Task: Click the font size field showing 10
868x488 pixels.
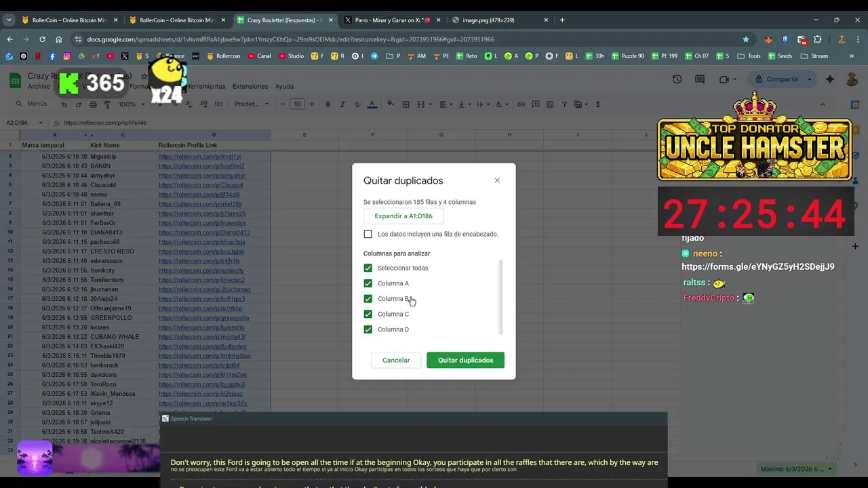Action: click(x=298, y=104)
